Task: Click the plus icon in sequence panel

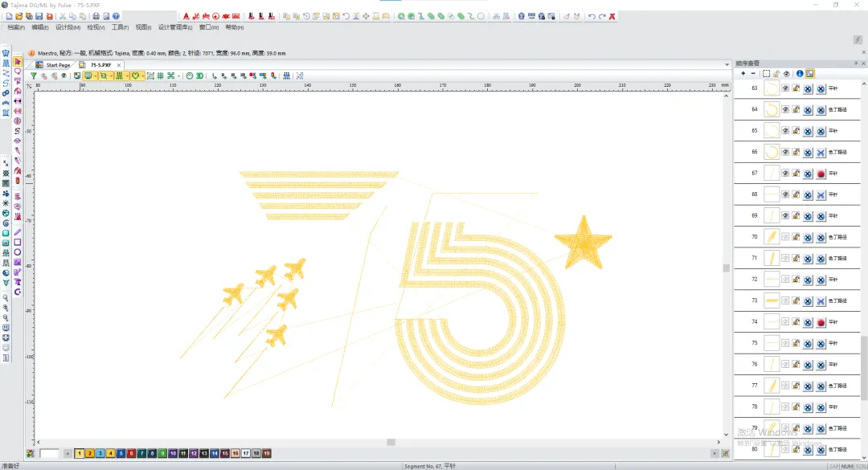Action: click(x=743, y=74)
